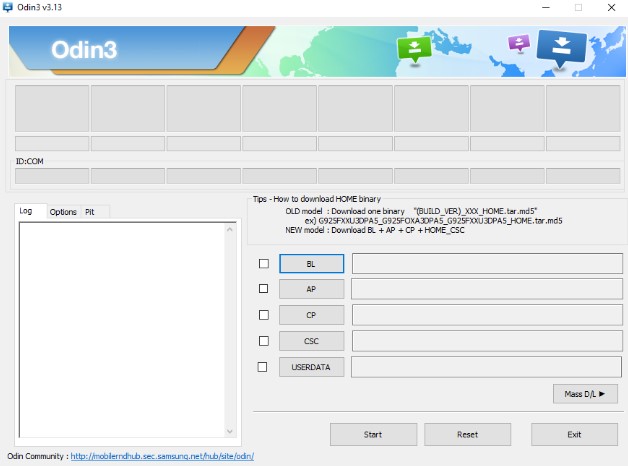This screenshot has width=628, height=466.
Task: Expand the Mass D/L arrow button
Action: [x=584, y=394]
